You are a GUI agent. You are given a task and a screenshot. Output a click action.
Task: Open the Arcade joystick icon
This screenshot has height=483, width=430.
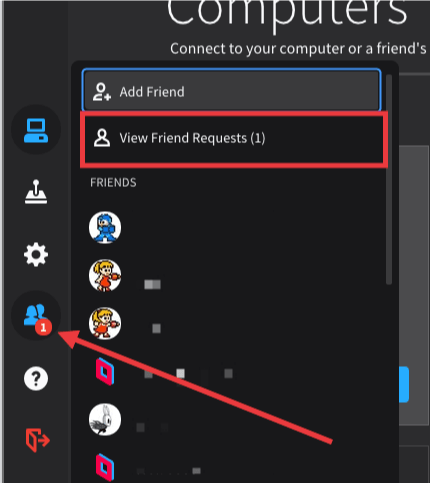[36, 192]
